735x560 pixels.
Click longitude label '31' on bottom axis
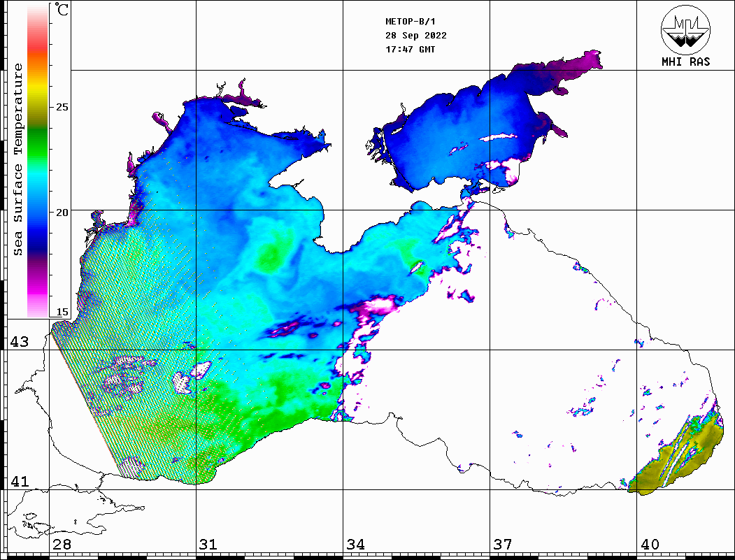(x=208, y=544)
